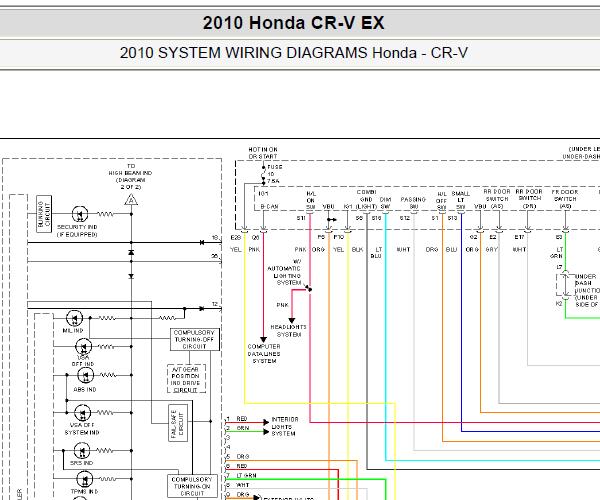Click the 'DIM SW' label

click(385, 203)
